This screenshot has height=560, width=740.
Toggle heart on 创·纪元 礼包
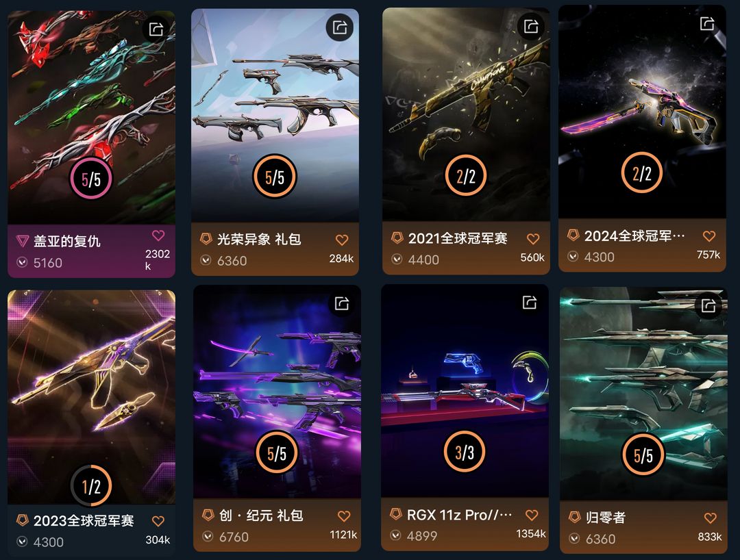[344, 516]
